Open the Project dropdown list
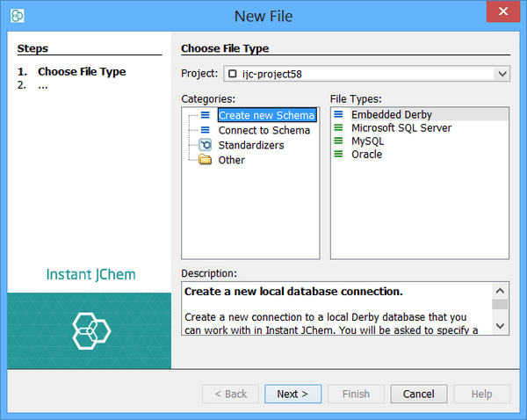The width and height of the screenshot is (527, 420). pos(502,74)
